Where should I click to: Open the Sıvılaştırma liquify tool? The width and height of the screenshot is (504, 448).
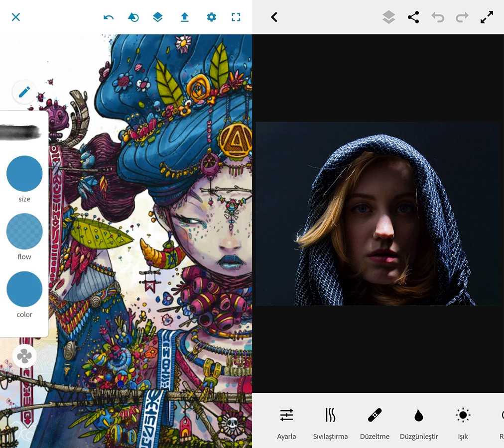tap(330, 424)
